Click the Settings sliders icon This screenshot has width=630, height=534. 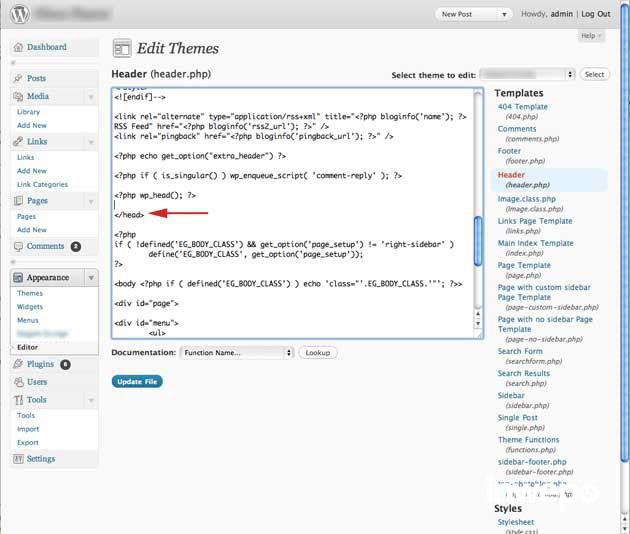pos(18,458)
